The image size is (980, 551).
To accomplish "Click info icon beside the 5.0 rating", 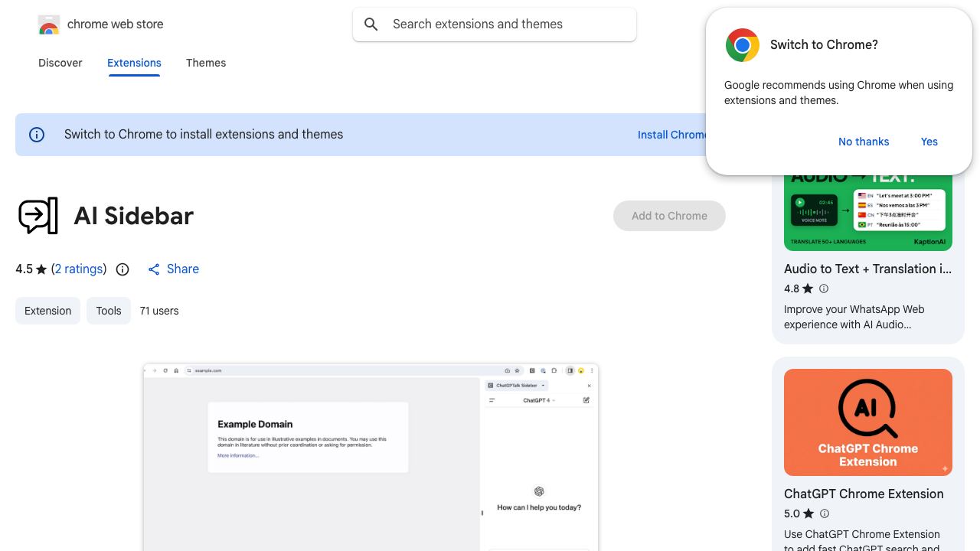I will pyautogui.click(x=825, y=514).
